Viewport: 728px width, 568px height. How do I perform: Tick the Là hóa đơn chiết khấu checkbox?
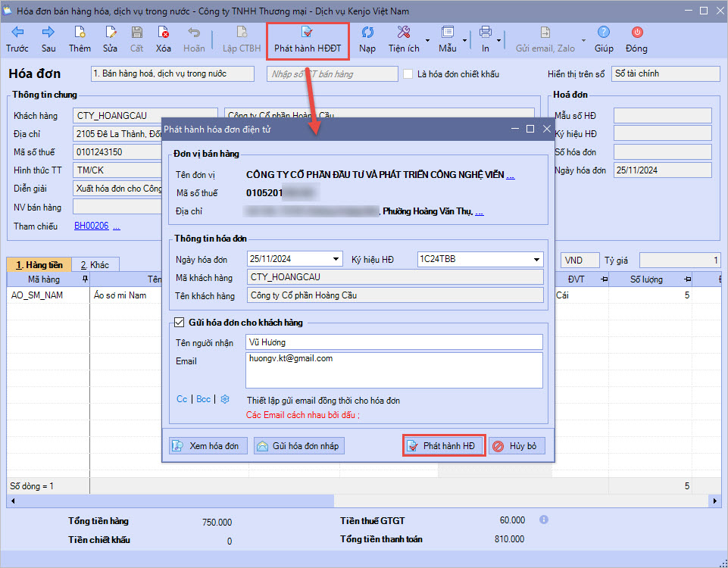pyautogui.click(x=408, y=74)
